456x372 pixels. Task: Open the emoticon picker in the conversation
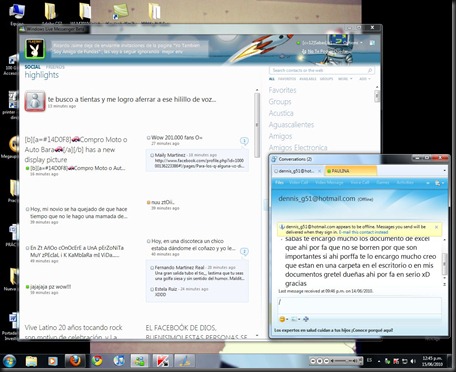coord(283,319)
